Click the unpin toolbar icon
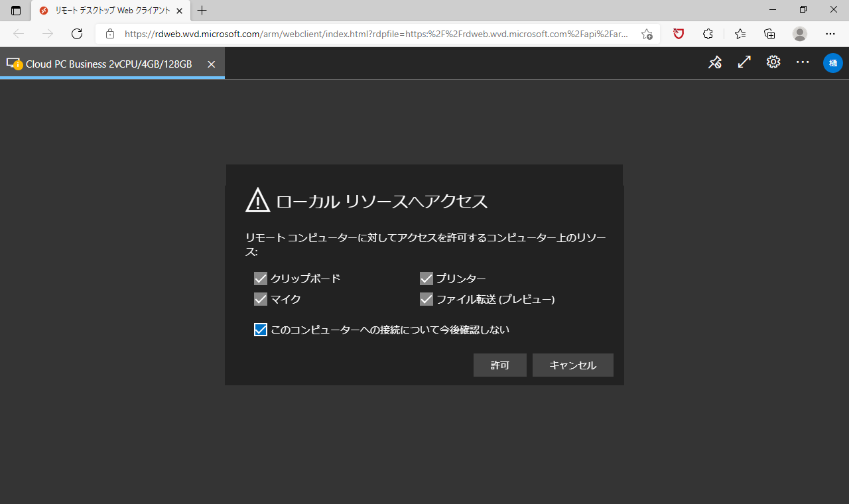849x504 pixels. point(714,62)
